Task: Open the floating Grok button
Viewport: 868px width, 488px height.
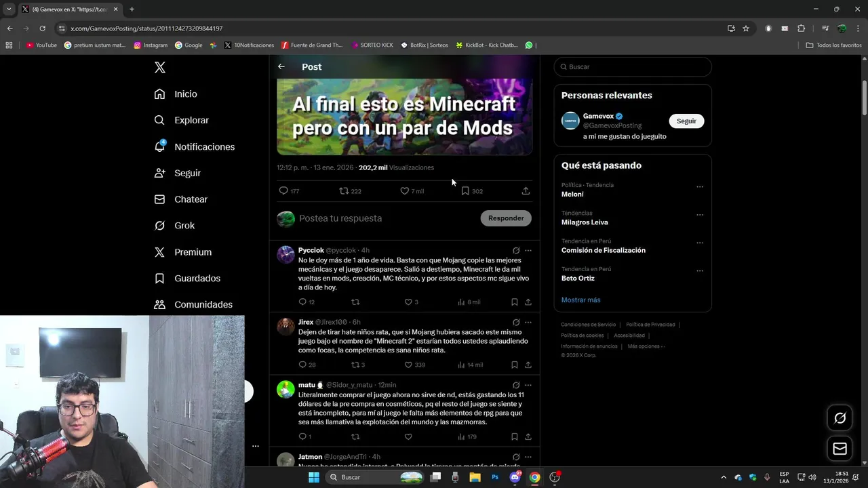Action: (840, 418)
